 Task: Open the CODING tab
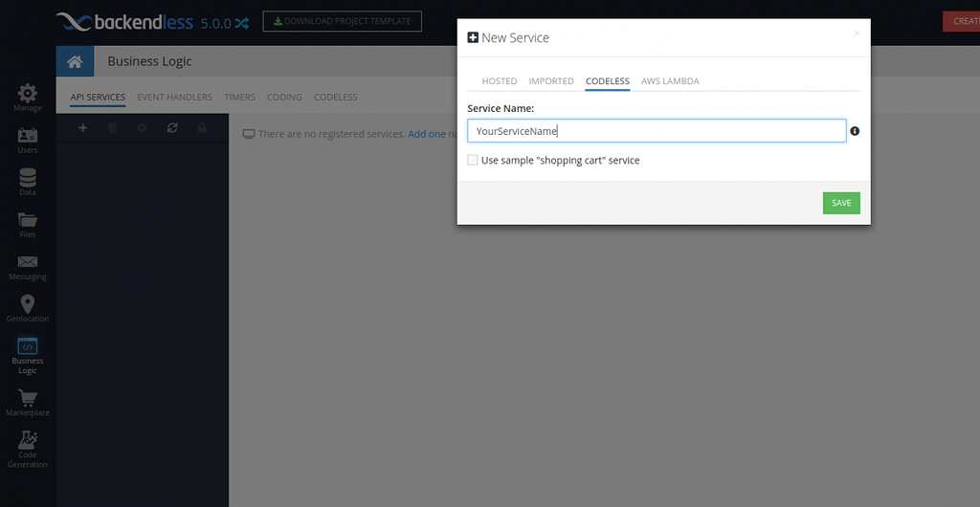point(284,98)
